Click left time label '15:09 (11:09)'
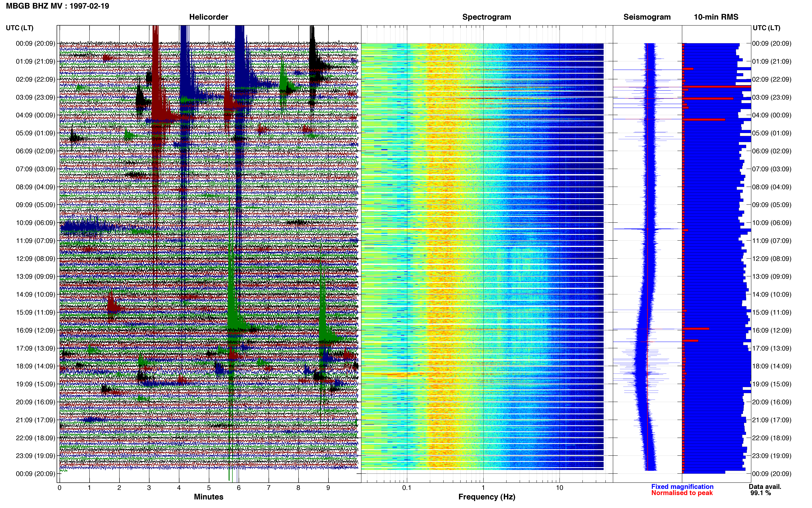 click(35, 313)
